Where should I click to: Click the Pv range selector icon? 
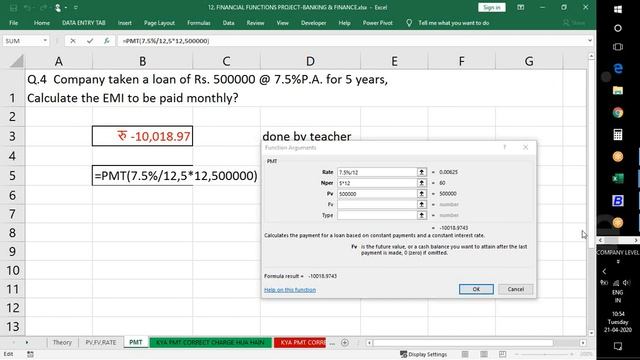422,194
